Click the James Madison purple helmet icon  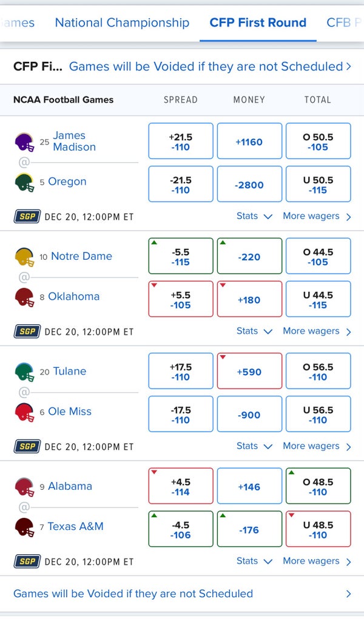coord(24,142)
